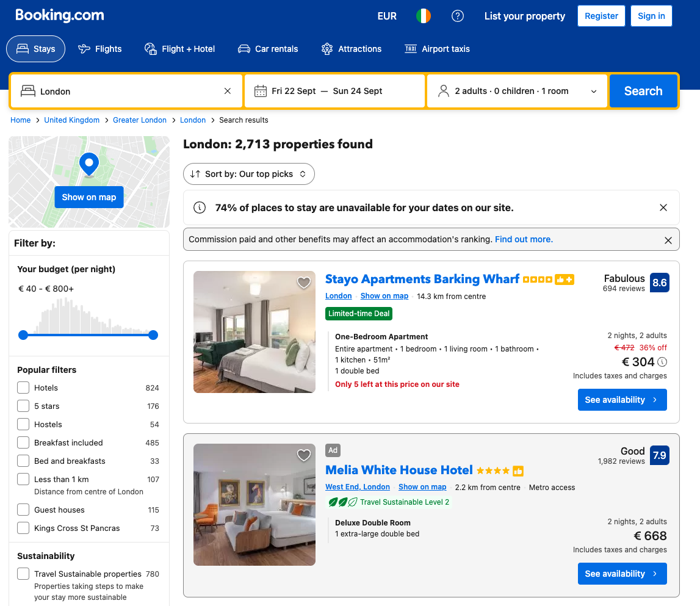Open the help question mark icon
Screen dimensions: 700x606
(x=458, y=16)
